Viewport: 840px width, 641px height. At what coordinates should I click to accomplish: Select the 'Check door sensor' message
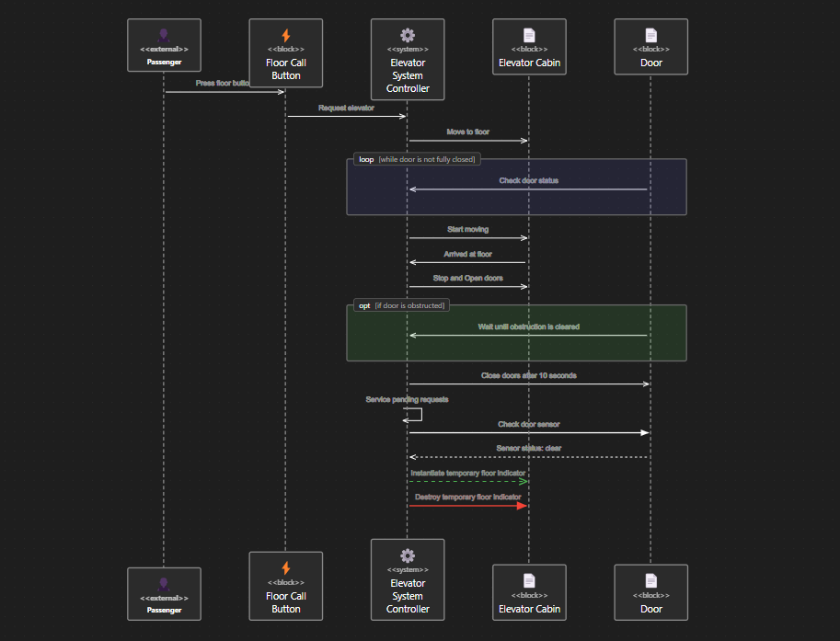click(529, 424)
